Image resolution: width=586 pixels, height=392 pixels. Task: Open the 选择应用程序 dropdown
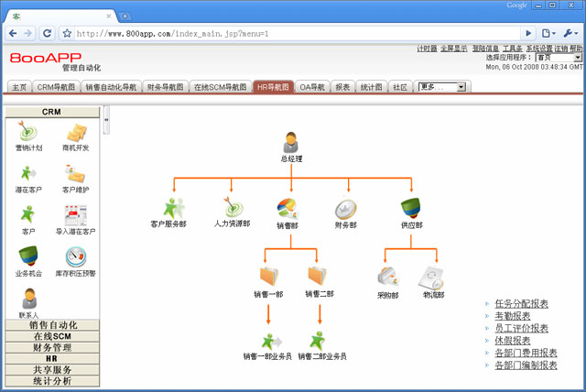[x=546, y=57]
